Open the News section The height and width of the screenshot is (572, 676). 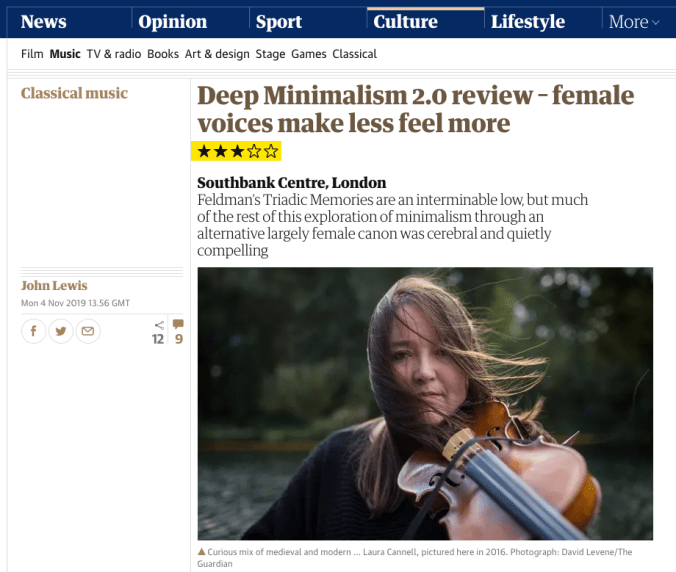43,22
